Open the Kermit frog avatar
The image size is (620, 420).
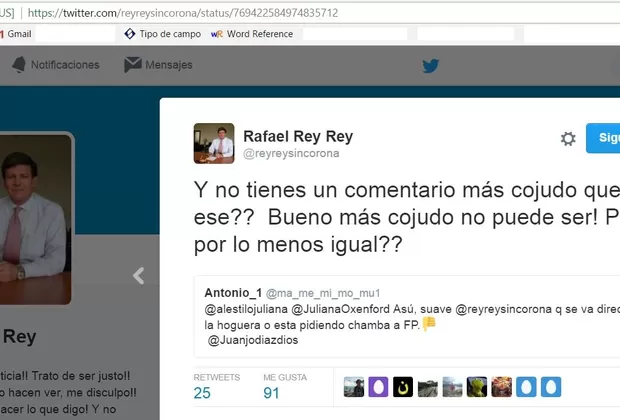click(x=477, y=387)
